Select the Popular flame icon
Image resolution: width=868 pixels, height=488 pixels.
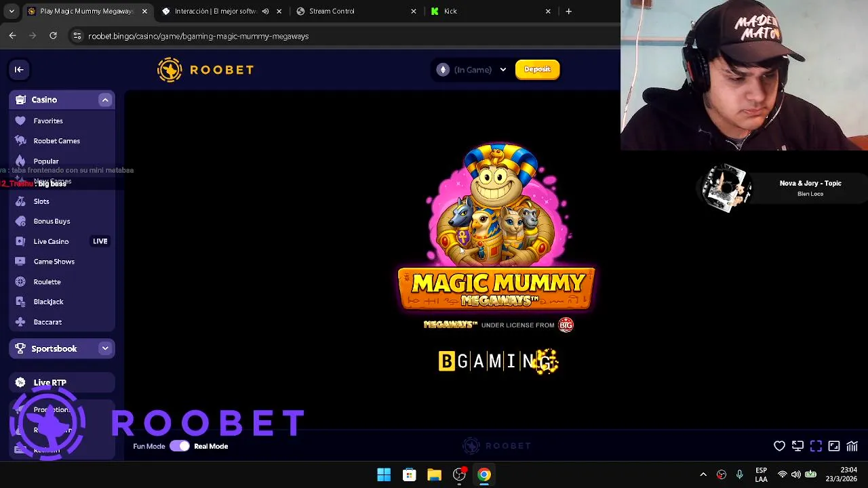point(20,161)
